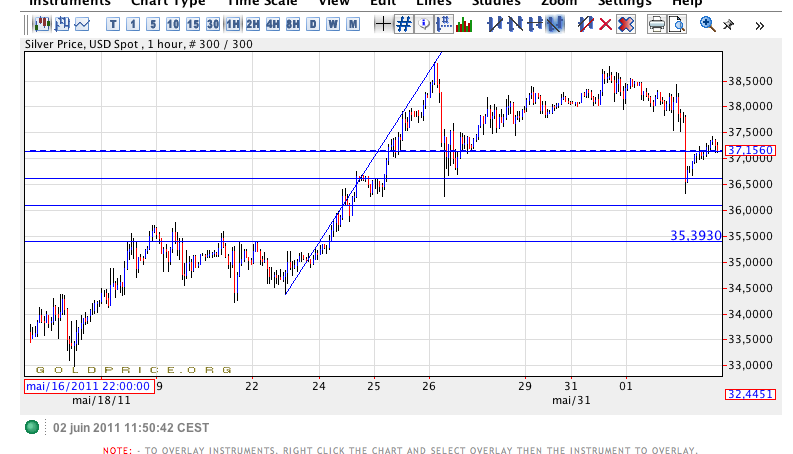Expand the toolbar overflow chevron

[x=759, y=25]
